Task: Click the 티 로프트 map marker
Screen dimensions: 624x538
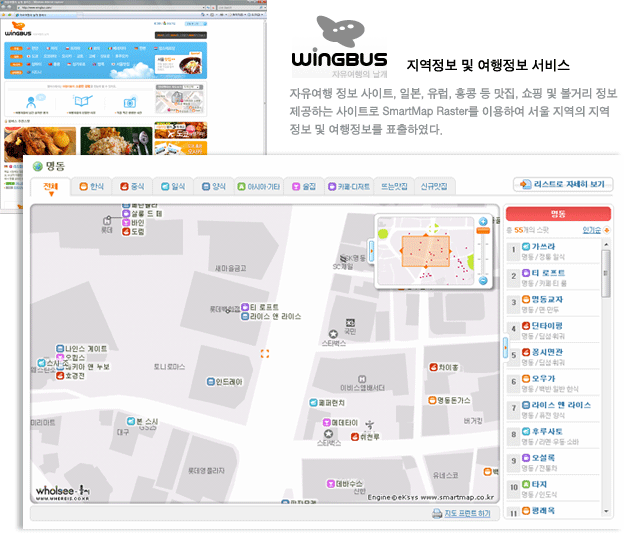Action: click(x=244, y=307)
